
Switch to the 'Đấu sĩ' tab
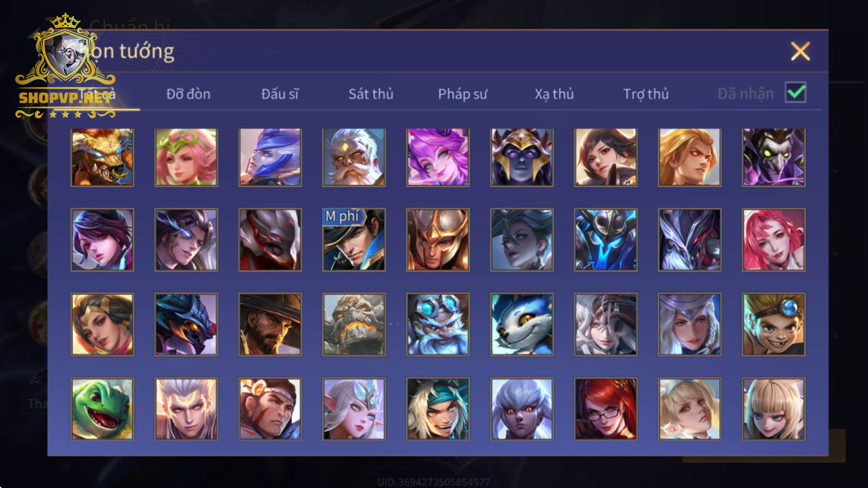[280, 94]
